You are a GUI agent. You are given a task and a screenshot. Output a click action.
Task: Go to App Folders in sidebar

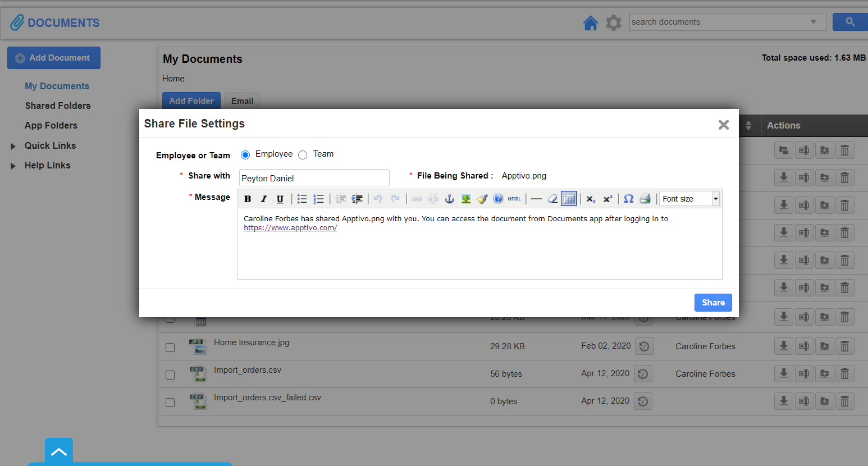[51, 125]
